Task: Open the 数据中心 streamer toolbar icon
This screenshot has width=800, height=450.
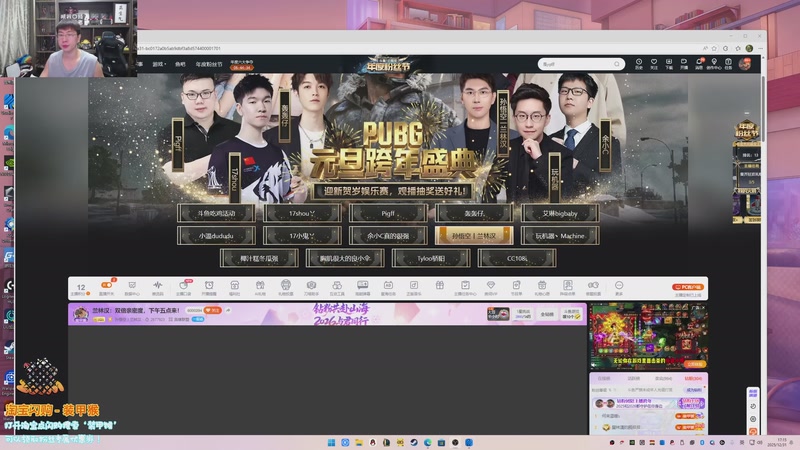Action: (132, 288)
